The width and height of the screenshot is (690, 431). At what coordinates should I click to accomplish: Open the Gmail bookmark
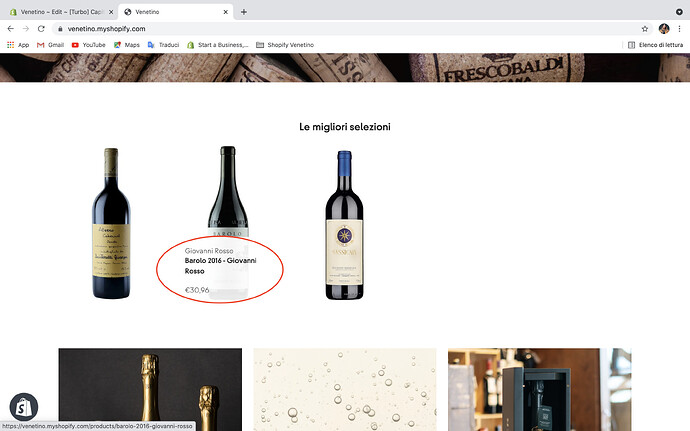pyautogui.click(x=51, y=45)
